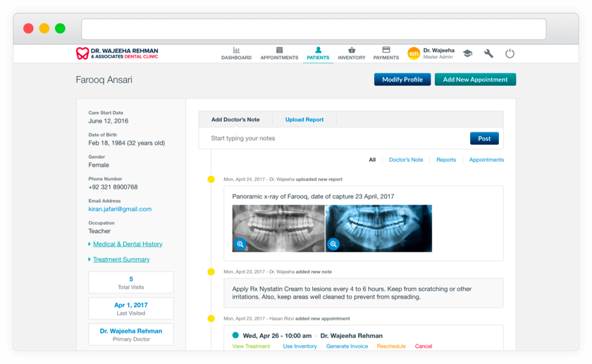Click into the notes text field
The height and width of the screenshot is (364, 592).
(334, 138)
